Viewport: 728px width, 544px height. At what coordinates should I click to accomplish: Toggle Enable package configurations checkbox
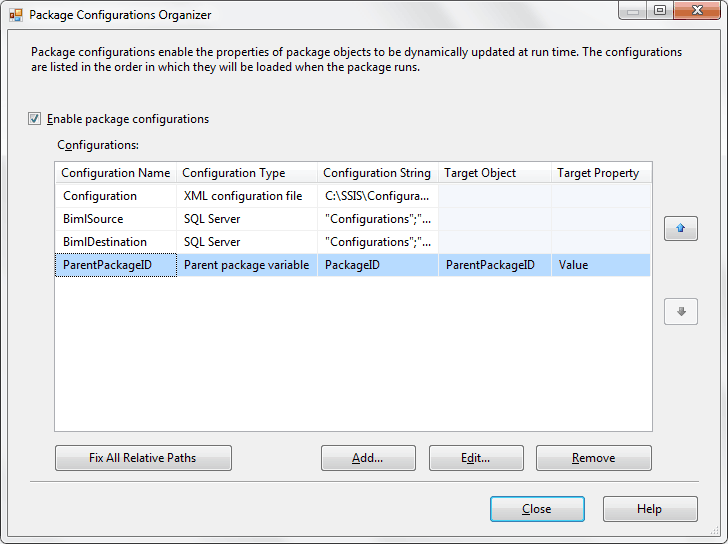pos(35,119)
